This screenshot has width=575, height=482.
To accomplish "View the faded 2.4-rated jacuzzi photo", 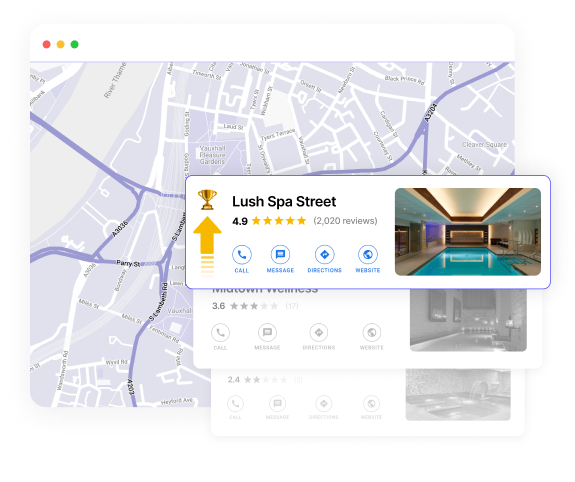I will tap(458, 395).
